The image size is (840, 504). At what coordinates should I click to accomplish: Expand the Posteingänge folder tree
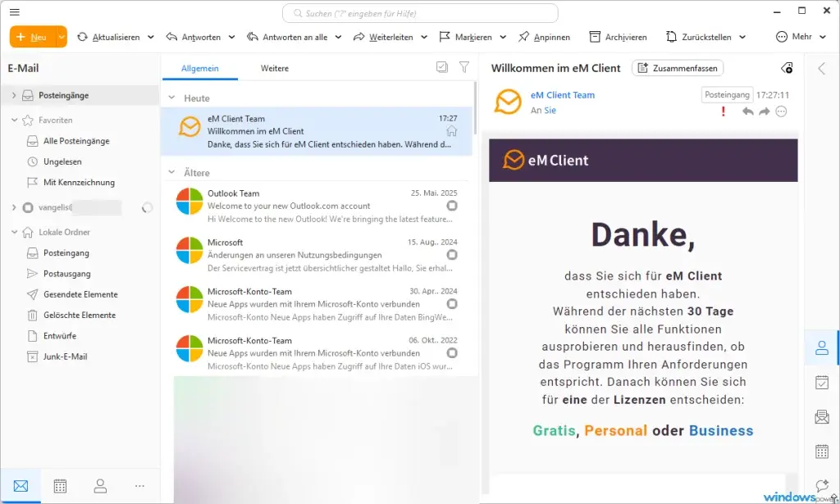[x=14, y=95]
